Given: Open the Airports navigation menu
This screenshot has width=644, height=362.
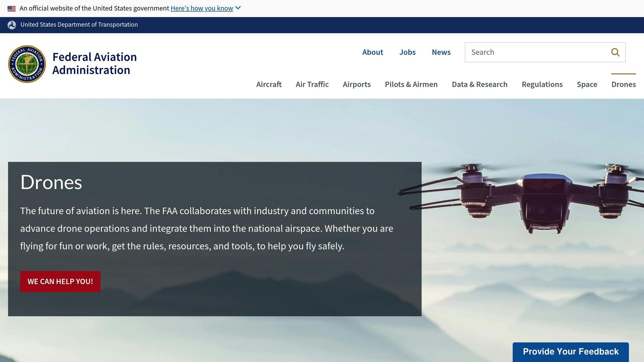Looking at the screenshot, I should (357, 84).
